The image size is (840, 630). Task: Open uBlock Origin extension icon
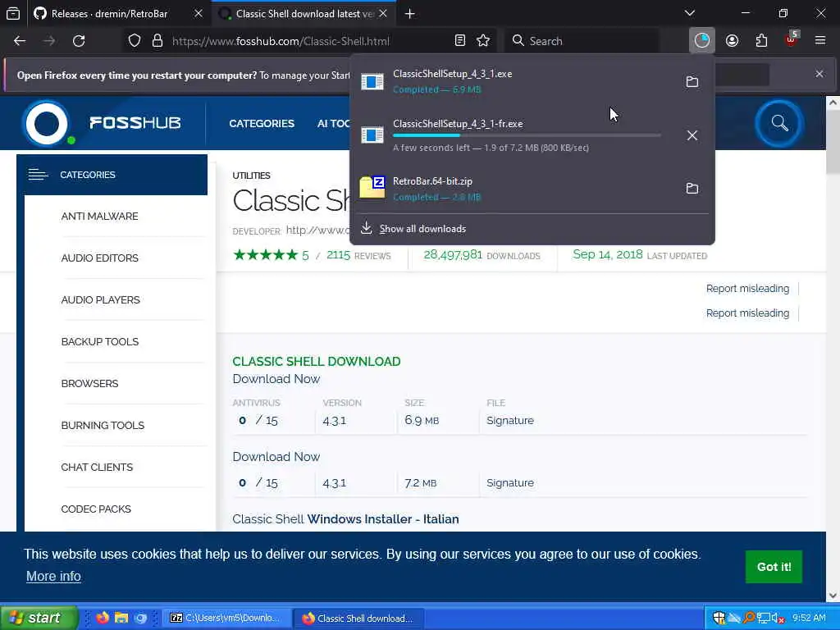coord(791,39)
